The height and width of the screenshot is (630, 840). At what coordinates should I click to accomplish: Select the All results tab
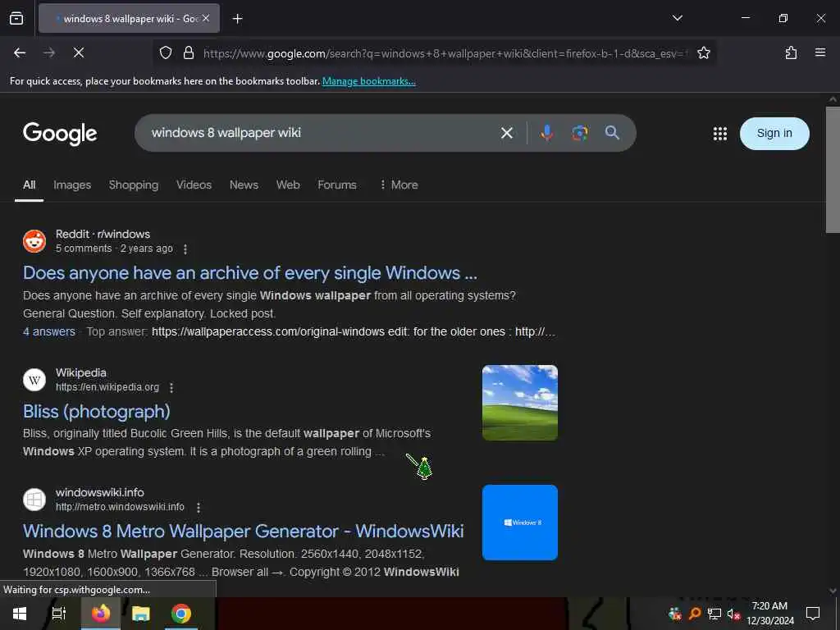tap(29, 185)
